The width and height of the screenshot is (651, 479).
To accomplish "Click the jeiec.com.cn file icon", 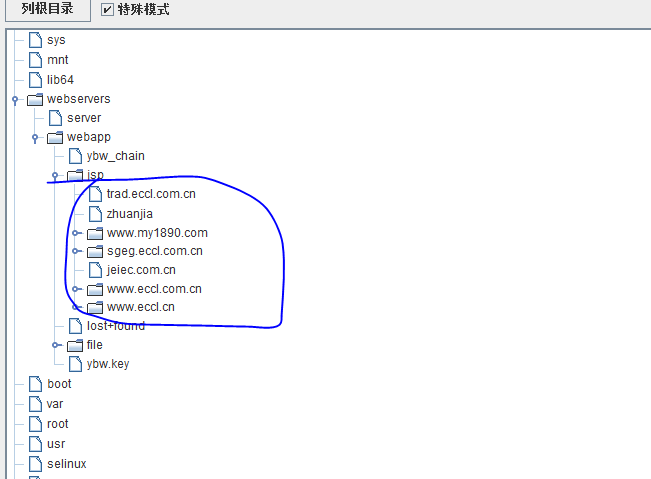I will tap(95, 270).
